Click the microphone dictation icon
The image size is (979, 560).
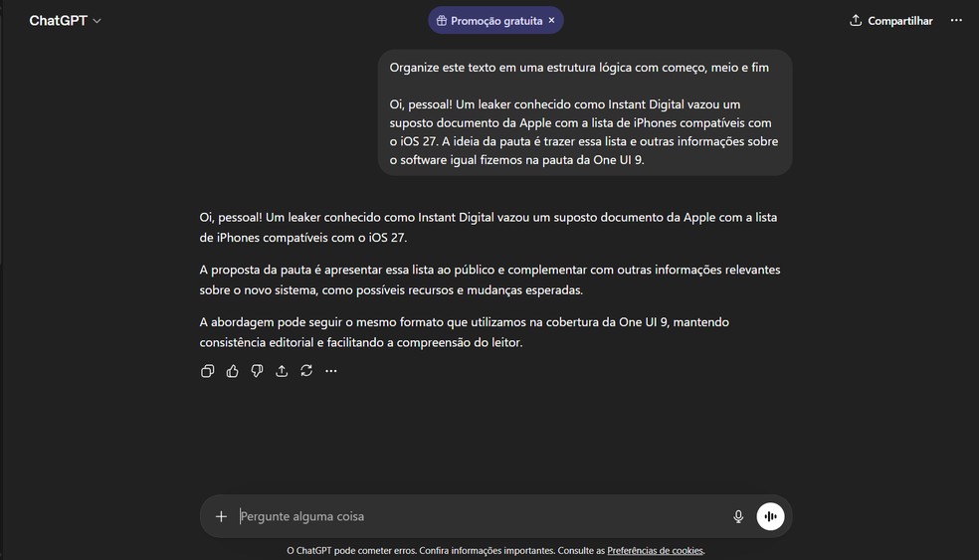738,516
